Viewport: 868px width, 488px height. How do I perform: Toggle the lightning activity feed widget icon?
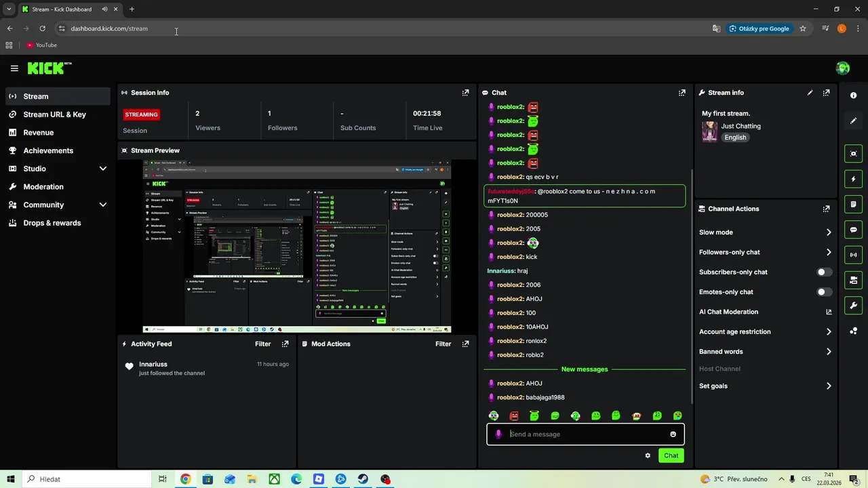(853, 179)
